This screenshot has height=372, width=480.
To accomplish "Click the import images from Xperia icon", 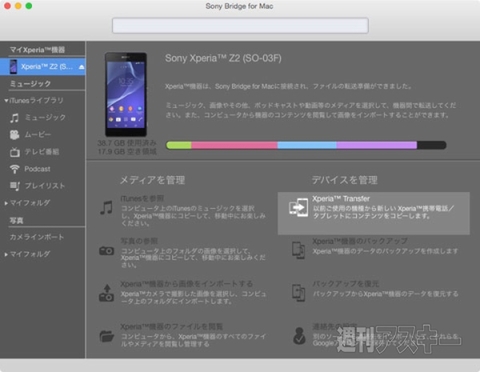I will click(x=107, y=293).
